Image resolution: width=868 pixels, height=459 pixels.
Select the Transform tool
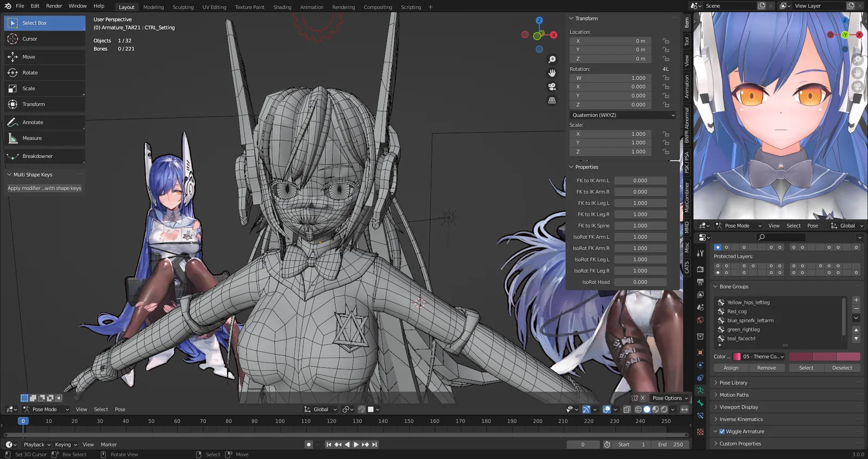tap(44, 104)
